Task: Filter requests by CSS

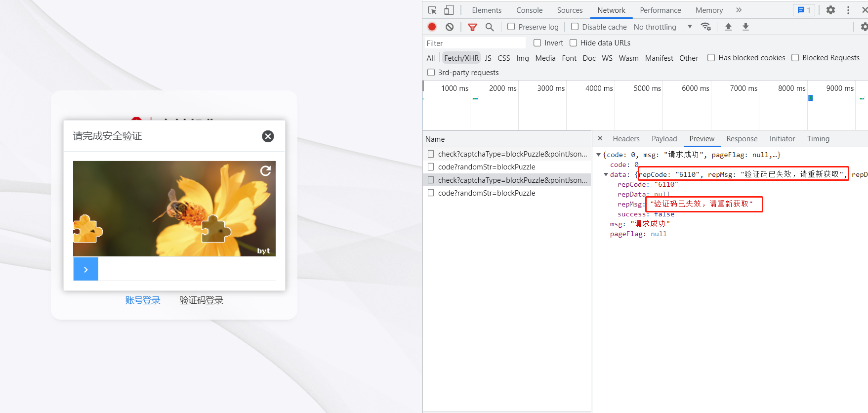Action: 504,58
